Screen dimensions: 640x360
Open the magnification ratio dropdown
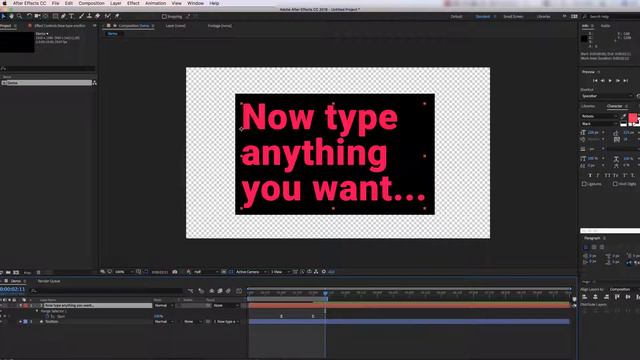(123, 272)
